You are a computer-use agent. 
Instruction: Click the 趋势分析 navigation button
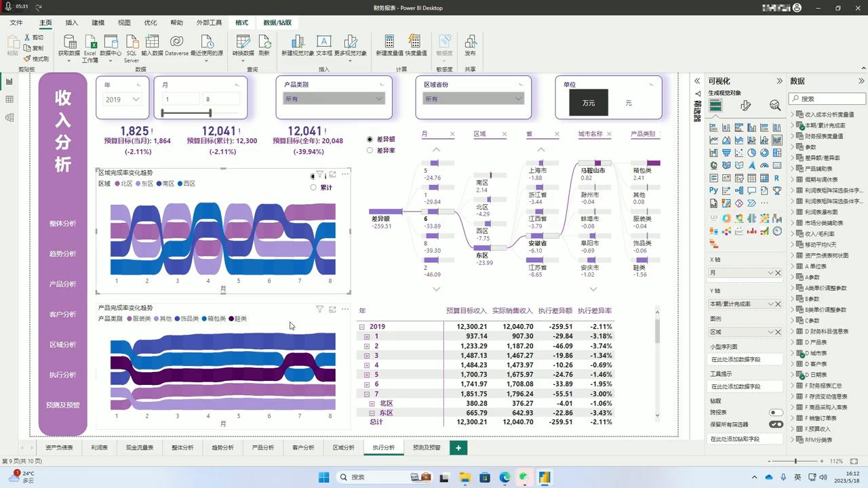pos(62,253)
